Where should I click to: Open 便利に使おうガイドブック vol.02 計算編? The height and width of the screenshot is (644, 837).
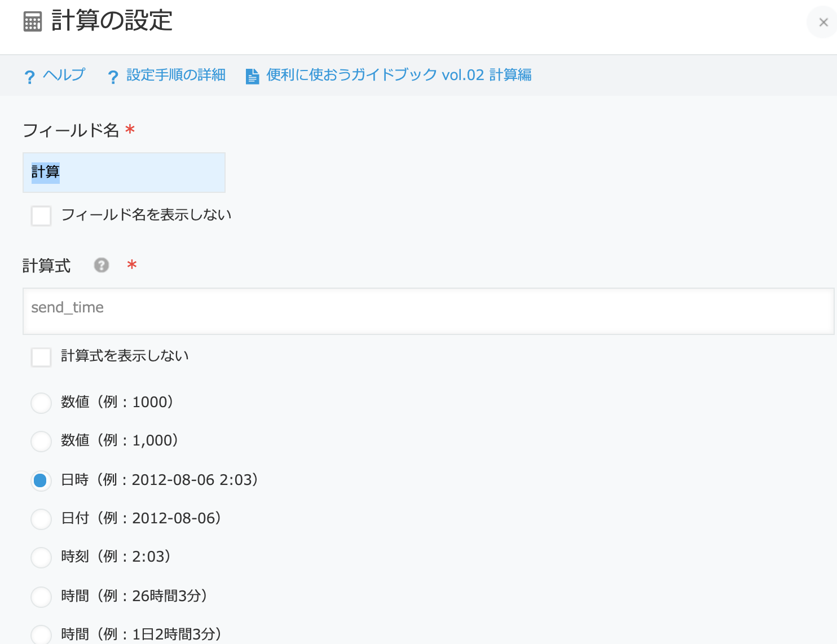400,74
